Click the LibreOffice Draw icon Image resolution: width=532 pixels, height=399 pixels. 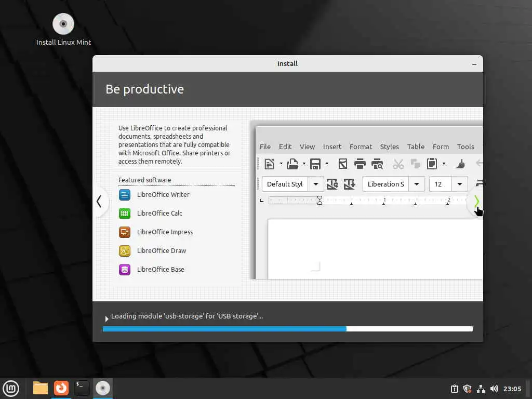pos(125,251)
